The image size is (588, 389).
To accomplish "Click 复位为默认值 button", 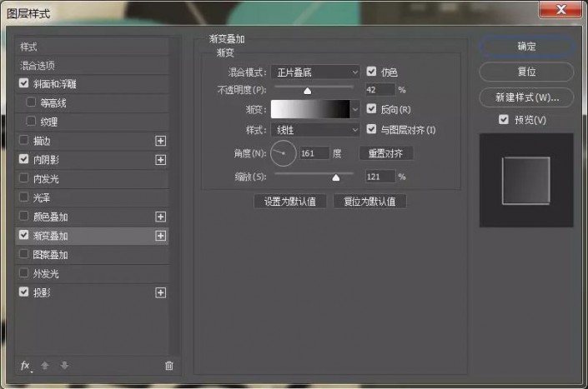I will click(x=369, y=202).
